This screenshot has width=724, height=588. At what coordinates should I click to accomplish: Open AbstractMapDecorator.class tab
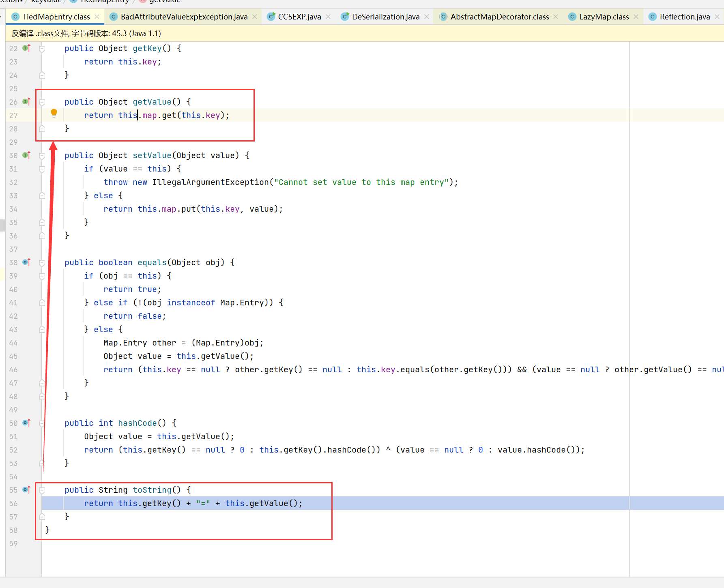tap(499, 17)
